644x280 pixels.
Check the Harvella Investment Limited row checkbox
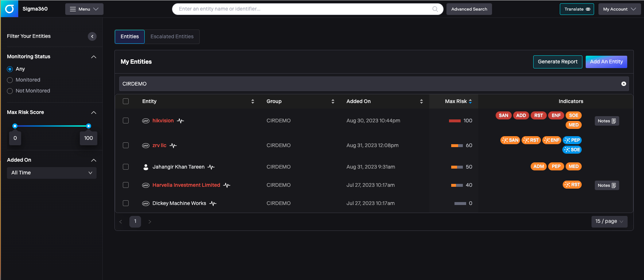click(x=126, y=185)
